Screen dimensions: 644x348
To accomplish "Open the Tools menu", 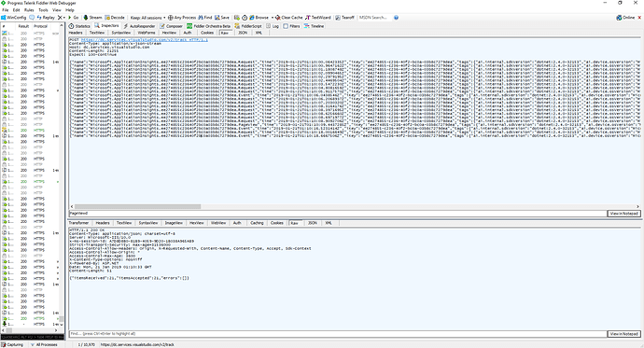I will coord(43,10).
